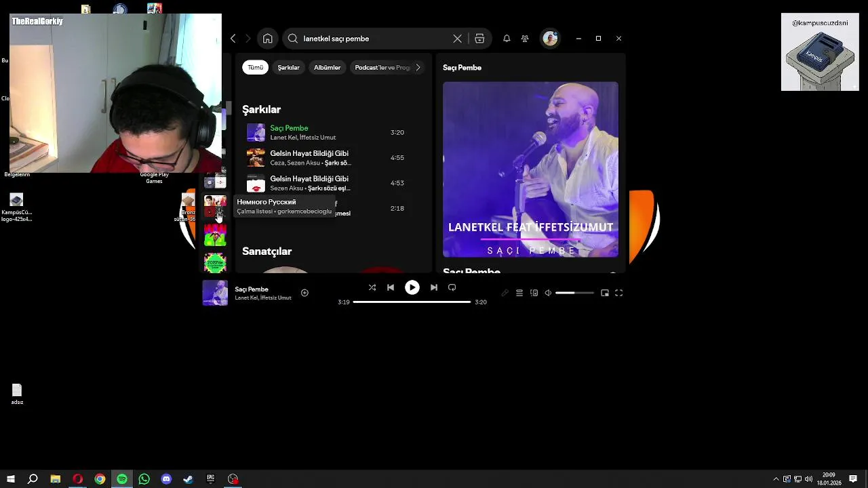868x488 pixels.
Task: Select the adsız file on desktop
Action: pyautogui.click(x=17, y=394)
